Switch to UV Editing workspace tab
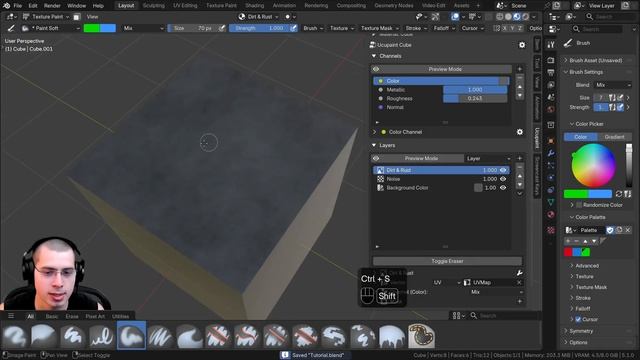This screenshot has height=360, width=640. point(185,6)
